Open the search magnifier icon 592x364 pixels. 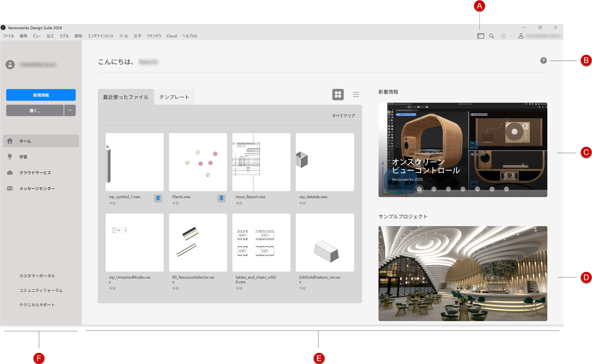[491, 36]
